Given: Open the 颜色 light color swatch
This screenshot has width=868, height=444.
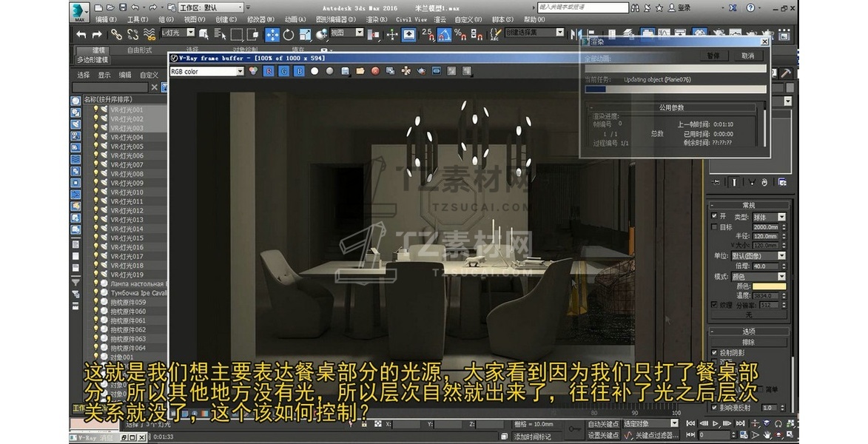Looking at the screenshot, I should 769,286.
